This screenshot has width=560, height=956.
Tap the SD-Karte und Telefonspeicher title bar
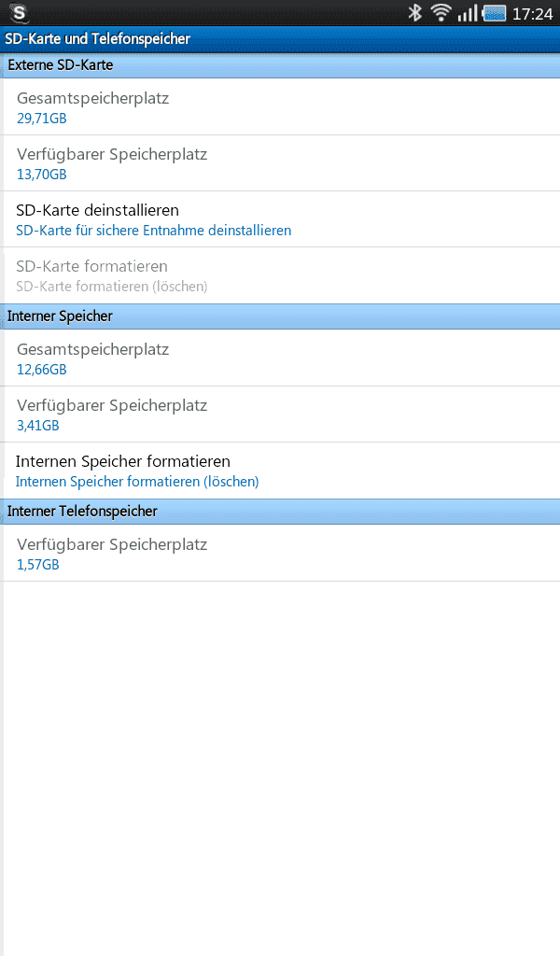tap(280, 39)
